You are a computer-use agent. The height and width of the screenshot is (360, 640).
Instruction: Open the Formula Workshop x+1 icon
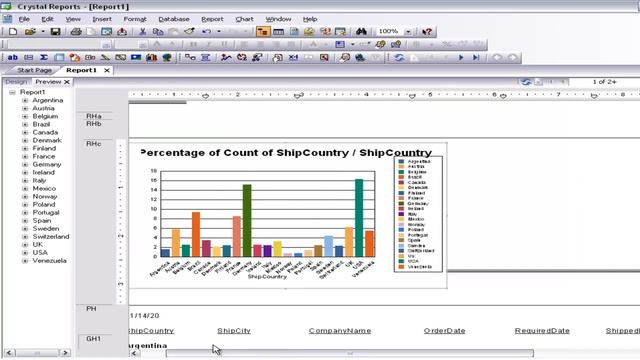tap(293, 58)
